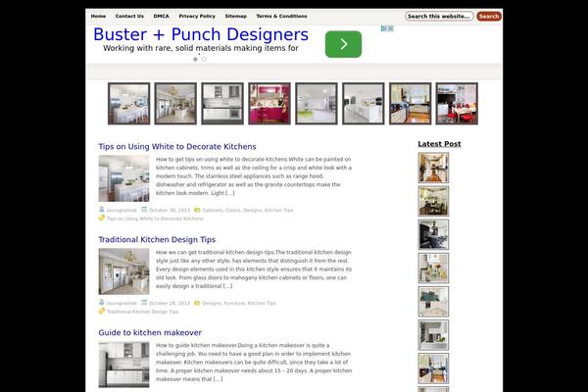Open the Sitemap menu link

235,16
